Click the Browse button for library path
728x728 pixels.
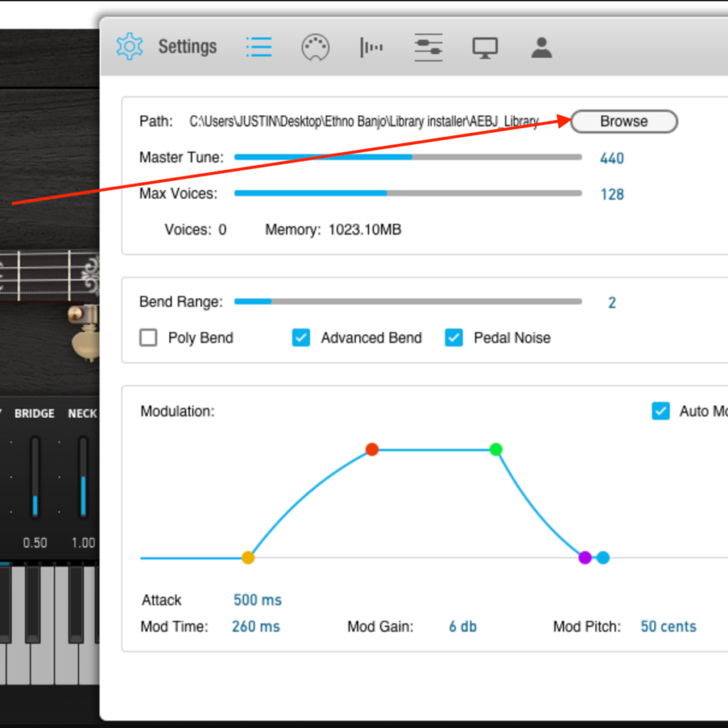[623, 122]
